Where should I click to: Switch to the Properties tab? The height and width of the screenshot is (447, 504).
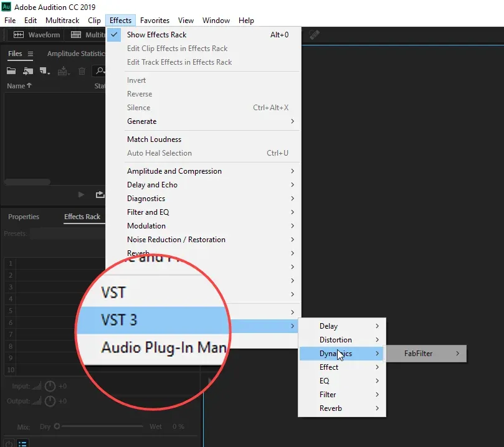click(24, 217)
